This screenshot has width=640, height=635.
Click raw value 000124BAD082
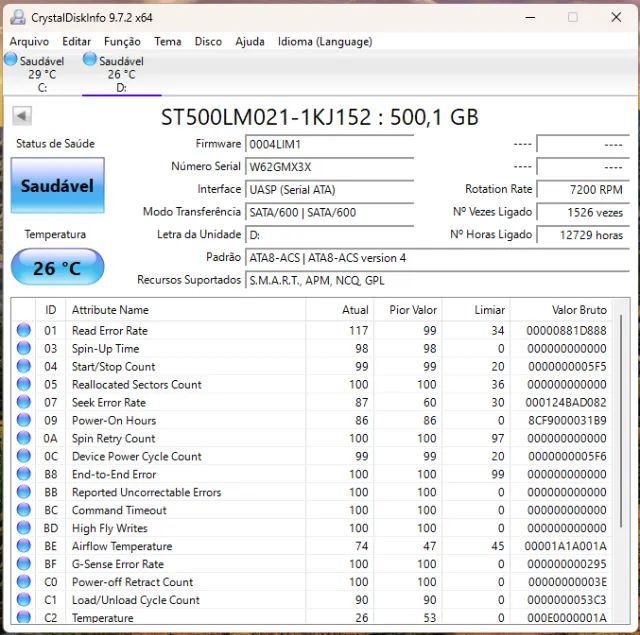click(x=566, y=402)
